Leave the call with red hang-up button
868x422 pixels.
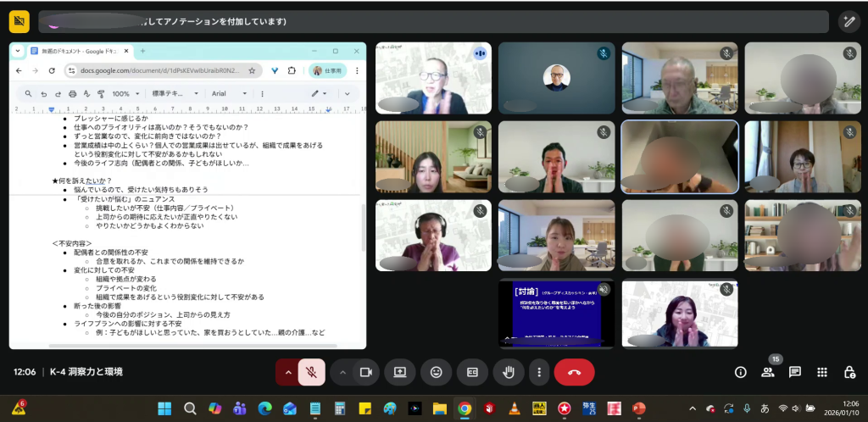(574, 372)
